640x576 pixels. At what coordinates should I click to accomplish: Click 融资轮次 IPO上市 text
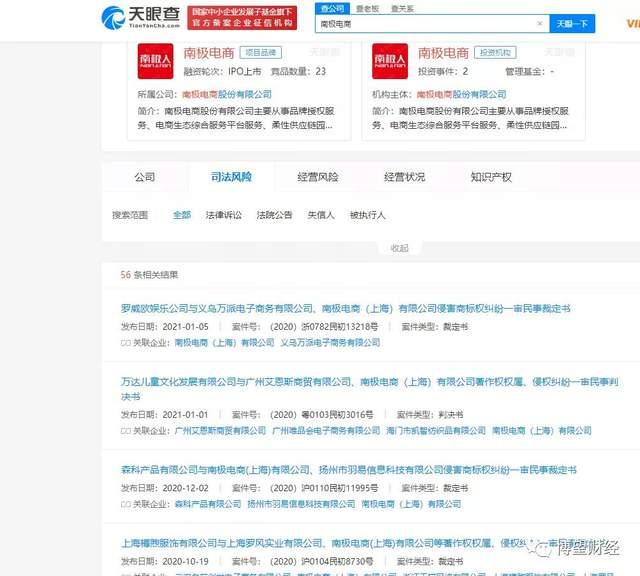[x=222, y=71]
